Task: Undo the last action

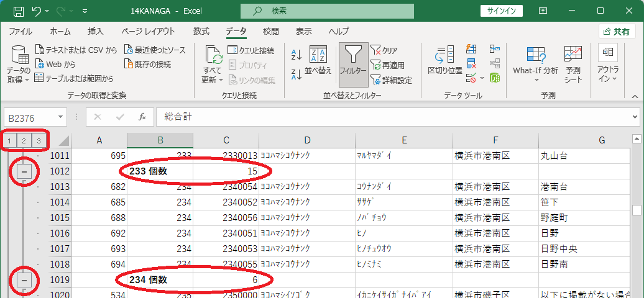Action: coord(37,11)
